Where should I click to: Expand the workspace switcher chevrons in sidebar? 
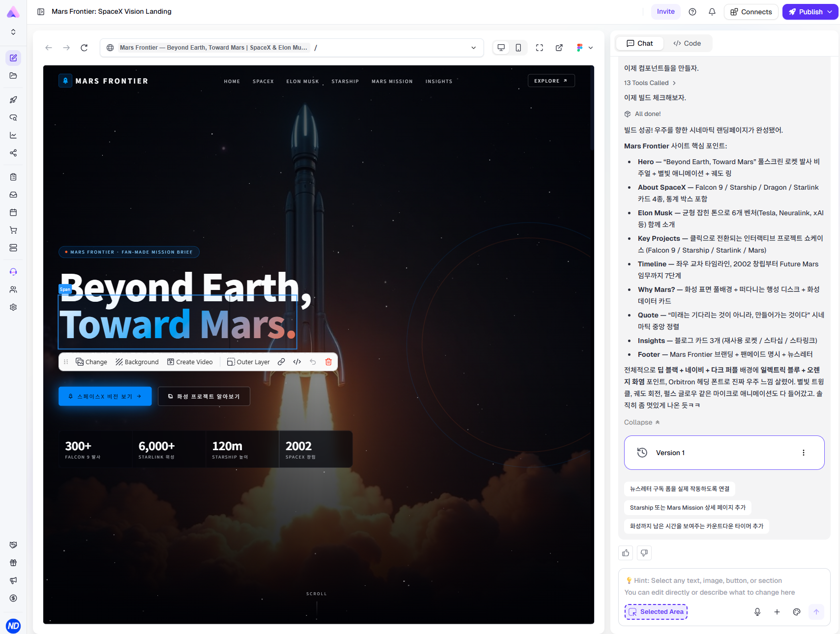coord(13,32)
